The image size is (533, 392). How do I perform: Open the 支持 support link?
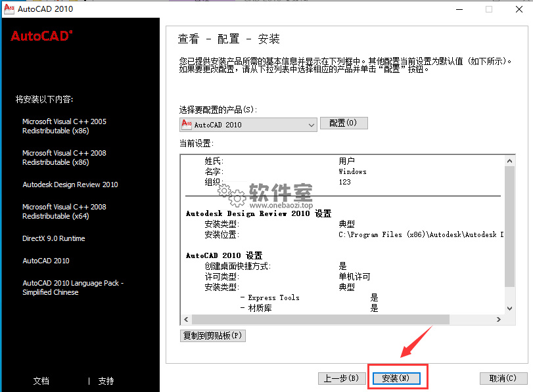point(106,381)
